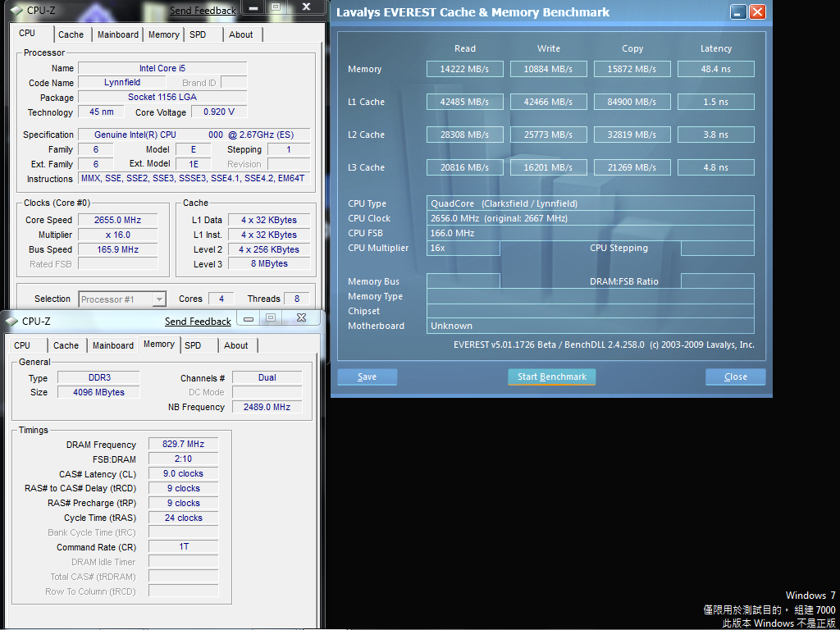Click memory Size field 4096 MBytes
Screen dimensions: 840x630
click(98, 392)
